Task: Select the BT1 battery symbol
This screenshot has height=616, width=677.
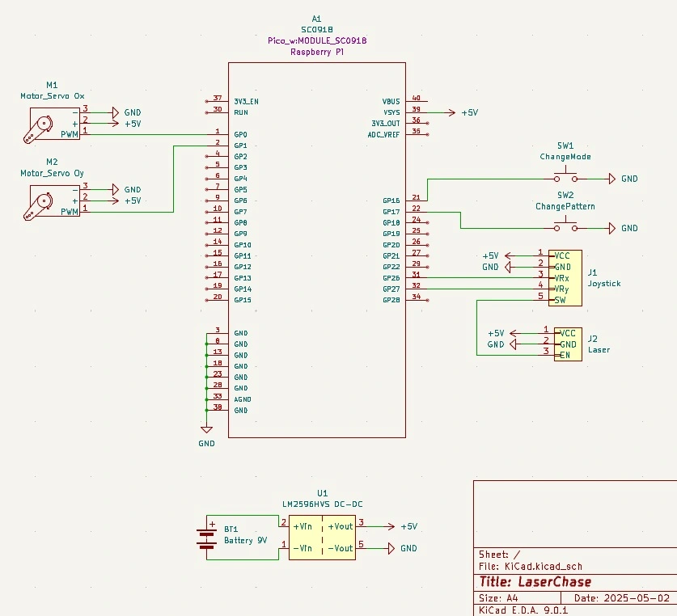Action: pos(207,538)
